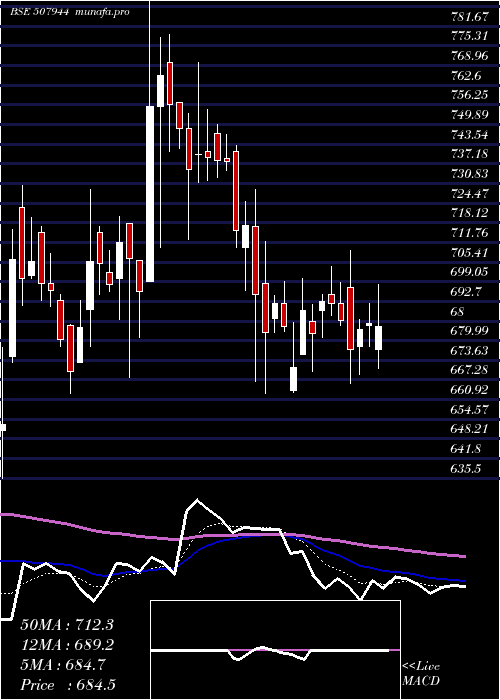
Task: Click the tallest white candlestick body
Action: coord(150,194)
